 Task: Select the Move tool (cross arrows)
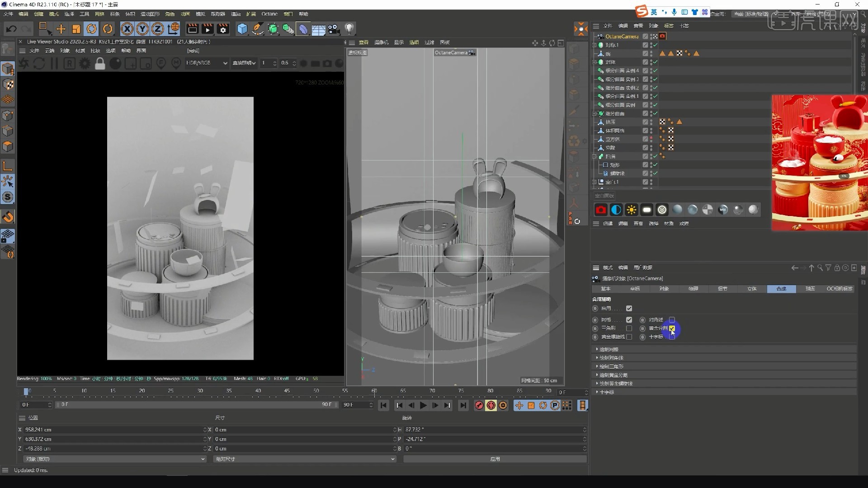click(x=61, y=29)
